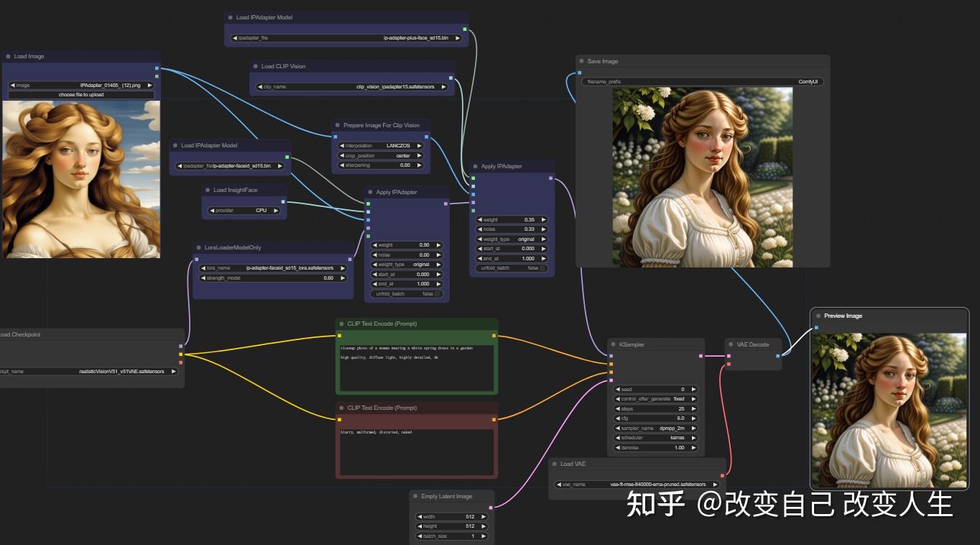Collapse the Save Image node via its title dot
Image resolution: width=980 pixels, height=545 pixels.
581,61
